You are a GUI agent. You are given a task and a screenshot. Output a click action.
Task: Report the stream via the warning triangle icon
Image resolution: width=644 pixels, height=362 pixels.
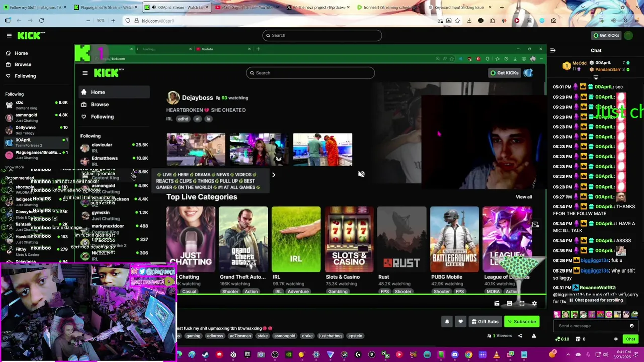(534, 336)
